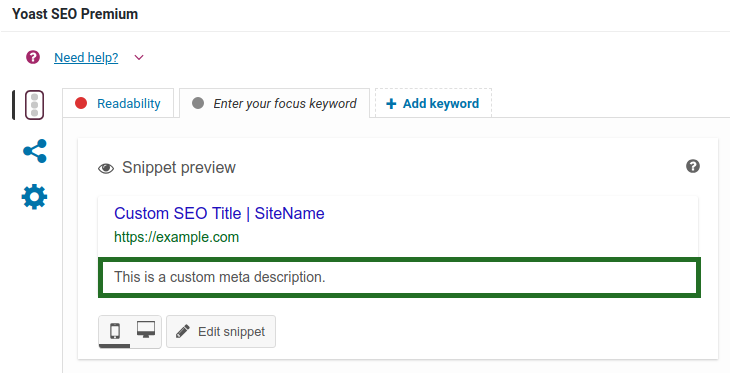Toggle desktop snippet preview mode
The height and width of the screenshot is (373, 730).
click(146, 331)
